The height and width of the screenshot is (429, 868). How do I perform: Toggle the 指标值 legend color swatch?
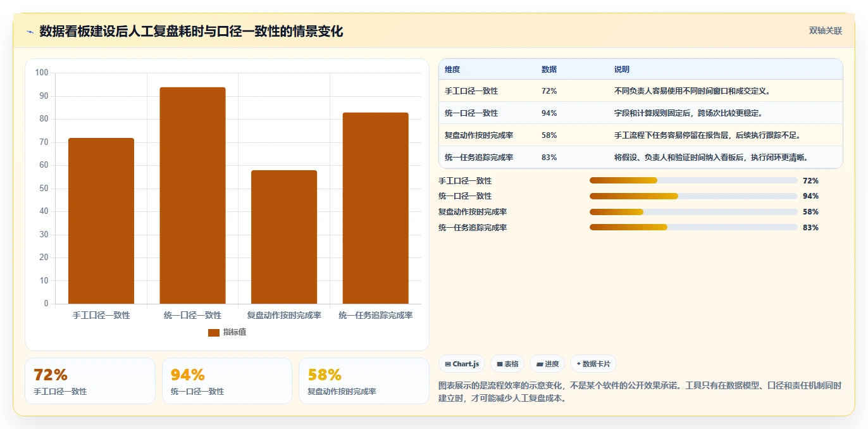point(214,332)
